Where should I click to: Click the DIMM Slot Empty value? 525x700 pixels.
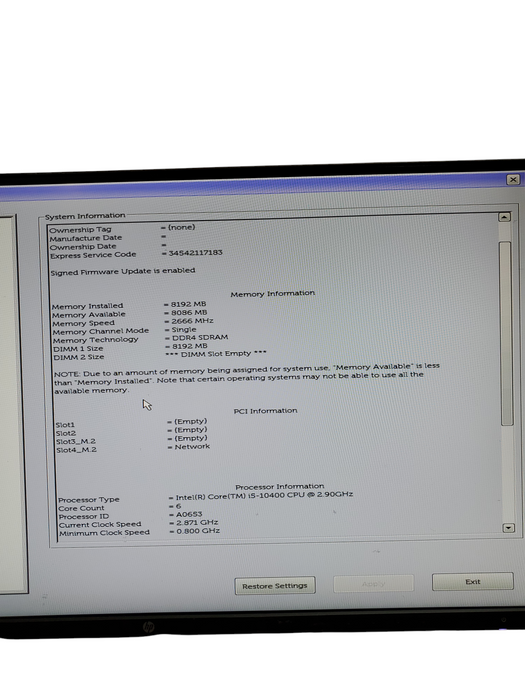(x=216, y=354)
